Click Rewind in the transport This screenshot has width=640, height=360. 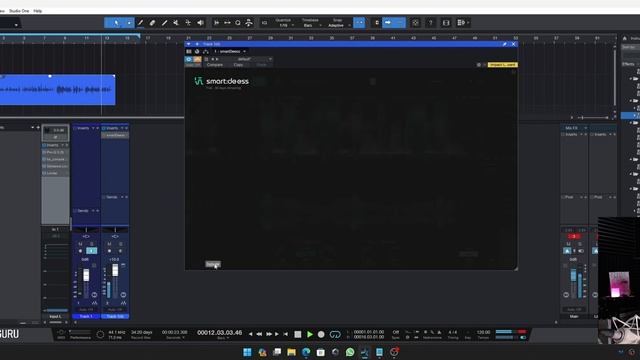click(x=259, y=334)
